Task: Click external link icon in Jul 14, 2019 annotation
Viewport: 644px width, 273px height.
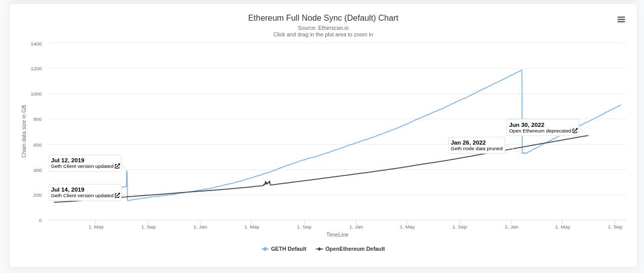Action: pos(117,195)
